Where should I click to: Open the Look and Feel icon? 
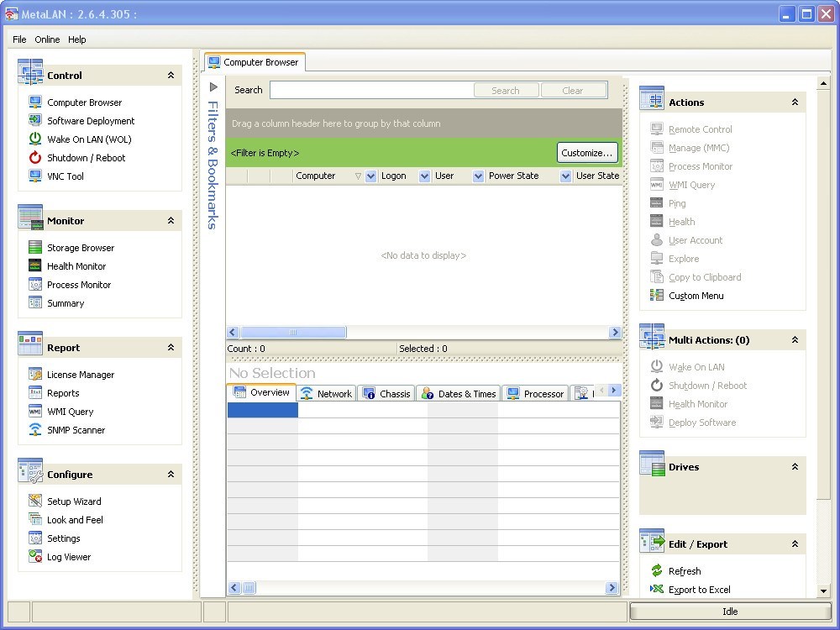(35, 520)
